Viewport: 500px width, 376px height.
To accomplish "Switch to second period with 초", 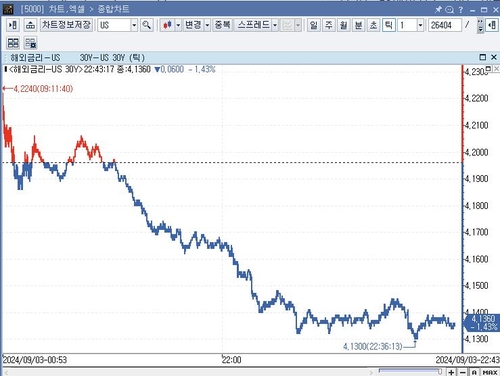I will 374,25.
